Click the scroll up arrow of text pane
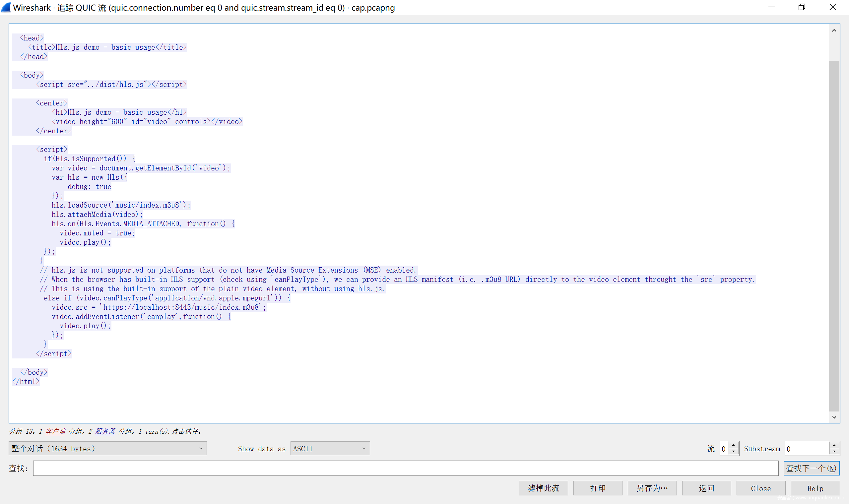849x504 pixels. [x=834, y=31]
